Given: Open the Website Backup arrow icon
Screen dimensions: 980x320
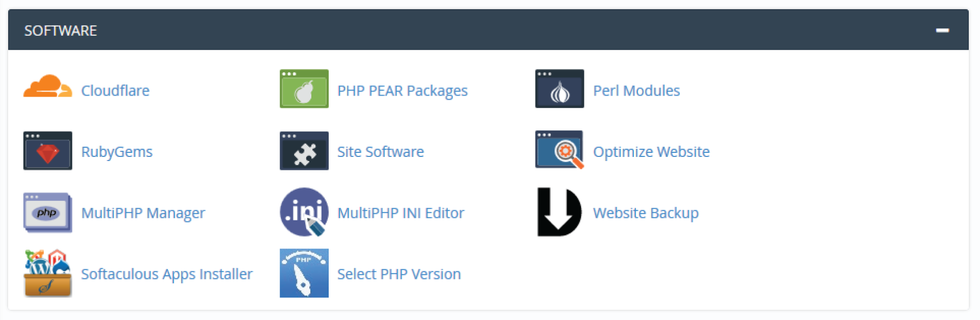Looking at the screenshot, I should 559,212.
